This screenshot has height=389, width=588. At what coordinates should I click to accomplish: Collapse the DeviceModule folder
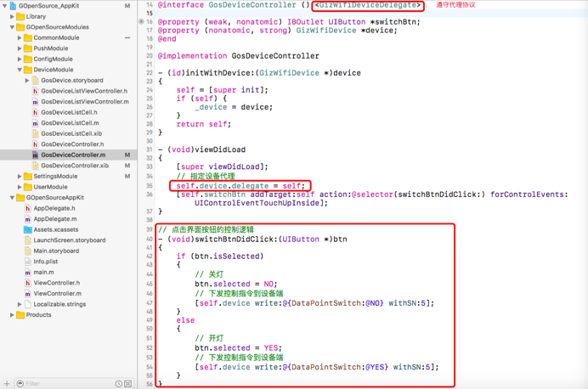[20, 70]
